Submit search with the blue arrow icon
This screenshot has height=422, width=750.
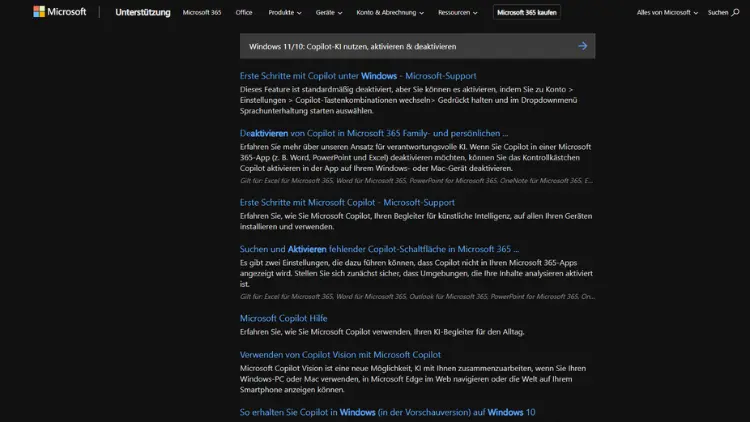pos(582,46)
